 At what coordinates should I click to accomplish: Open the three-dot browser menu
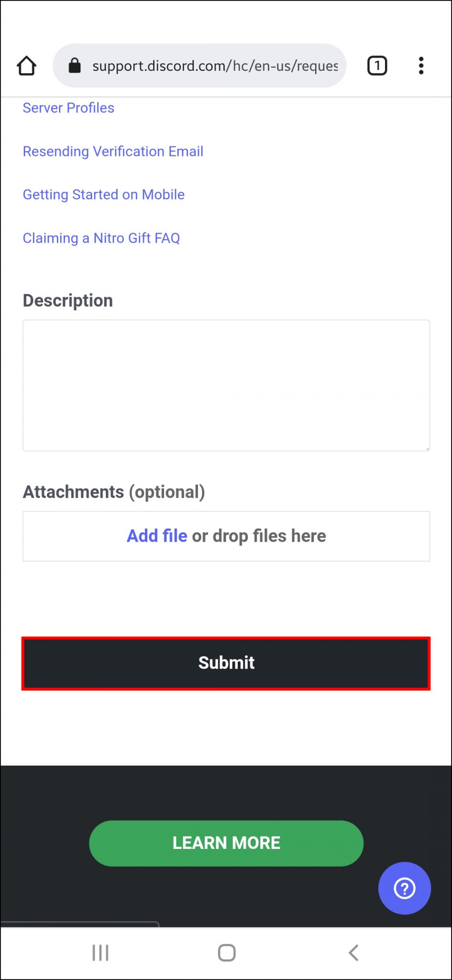[421, 66]
